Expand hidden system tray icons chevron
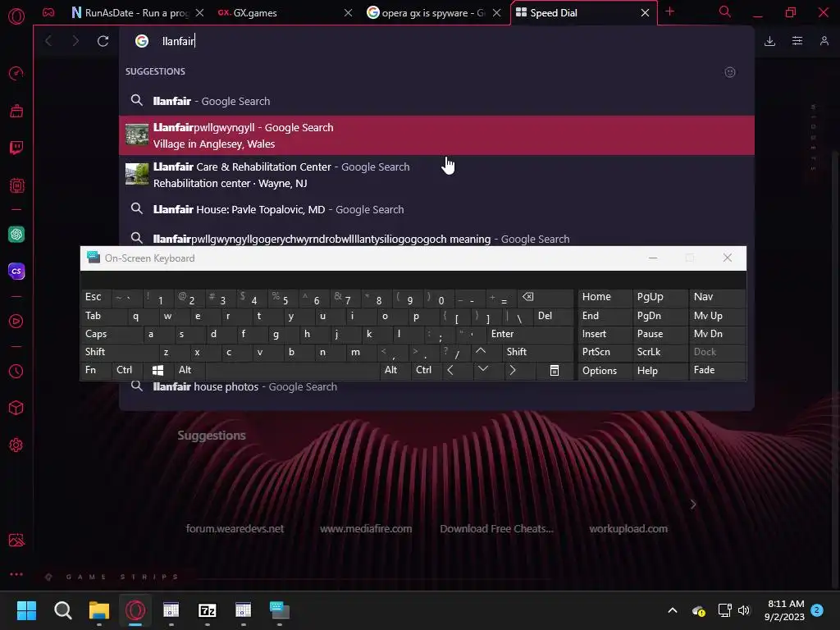This screenshot has width=840, height=630. click(673, 610)
